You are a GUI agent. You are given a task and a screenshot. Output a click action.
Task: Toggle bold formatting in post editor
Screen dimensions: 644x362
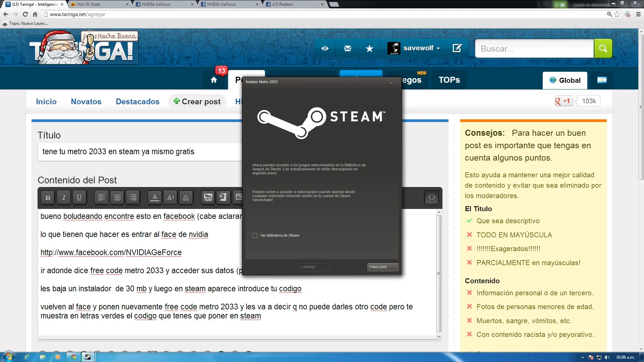point(48,197)
